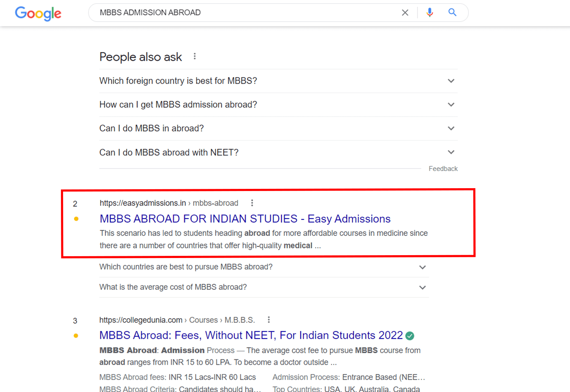570x392 pixels.
Task: Click the Feedback link
Action: coord(443,169)
